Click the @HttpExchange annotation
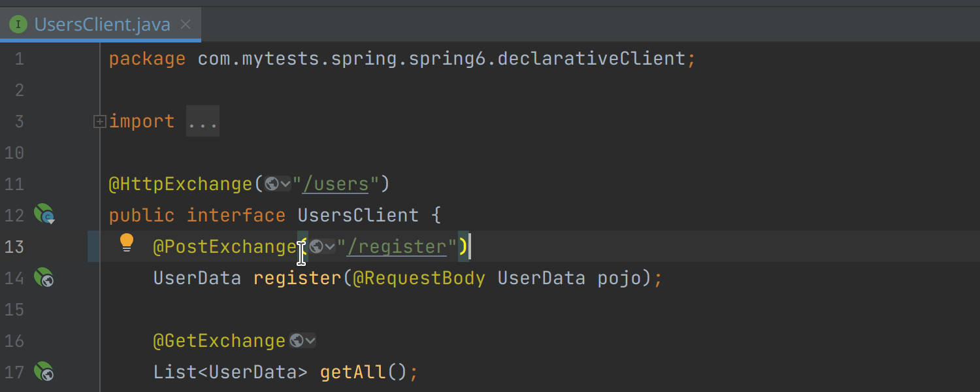This screenshot has width=980, height=392. coord(180,184)
